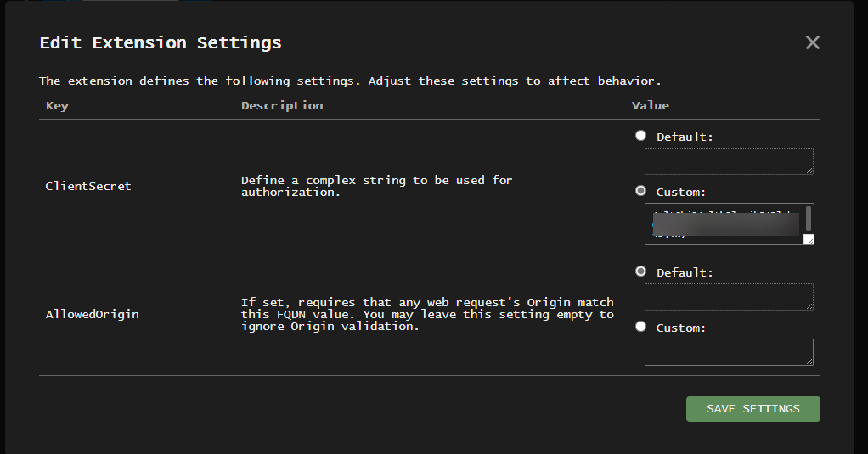Choose Default option for AllowedOrigin
Screen dimensions: 868x454
point(641,272)
